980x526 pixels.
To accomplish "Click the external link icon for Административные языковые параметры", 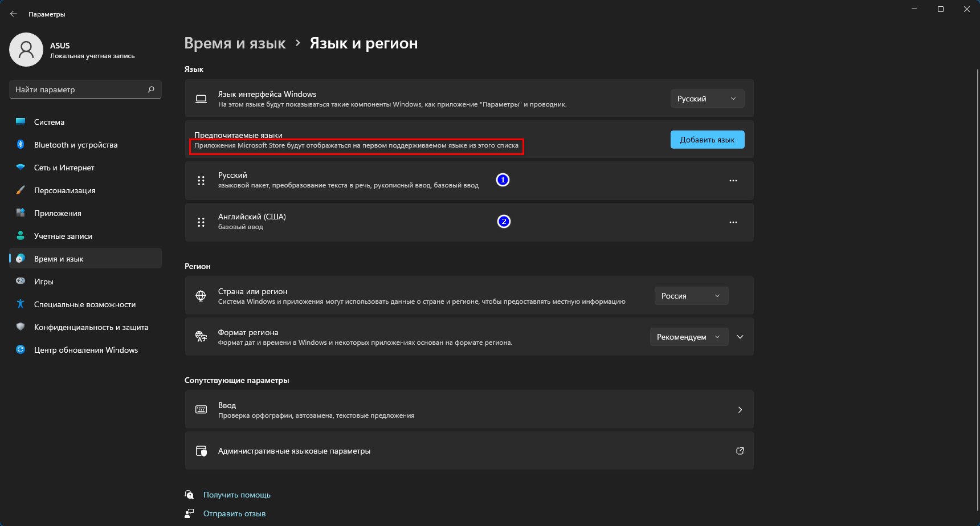I will pos(740,451).
